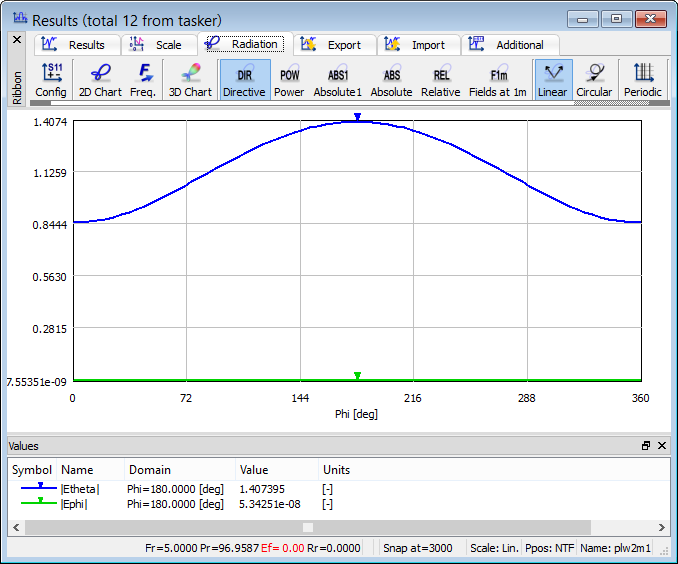Click the Units column header

tap(336, 470)
